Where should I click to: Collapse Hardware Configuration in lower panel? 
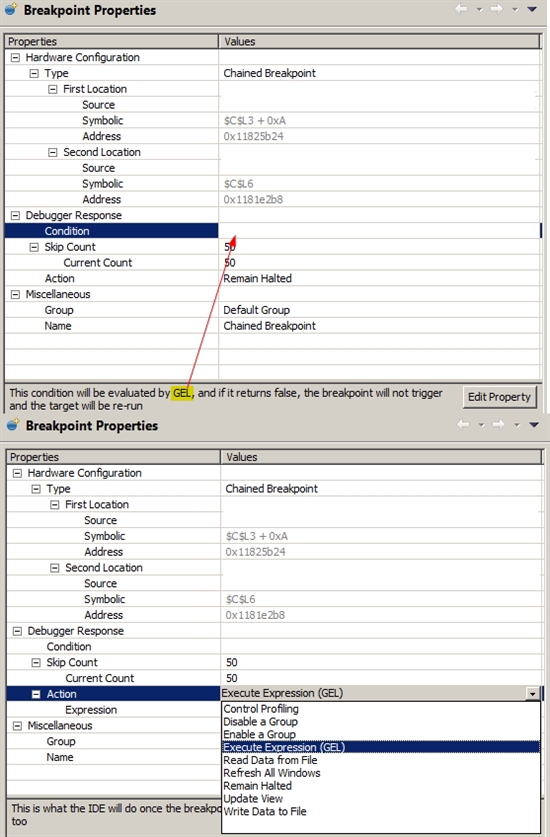point(17,473)
